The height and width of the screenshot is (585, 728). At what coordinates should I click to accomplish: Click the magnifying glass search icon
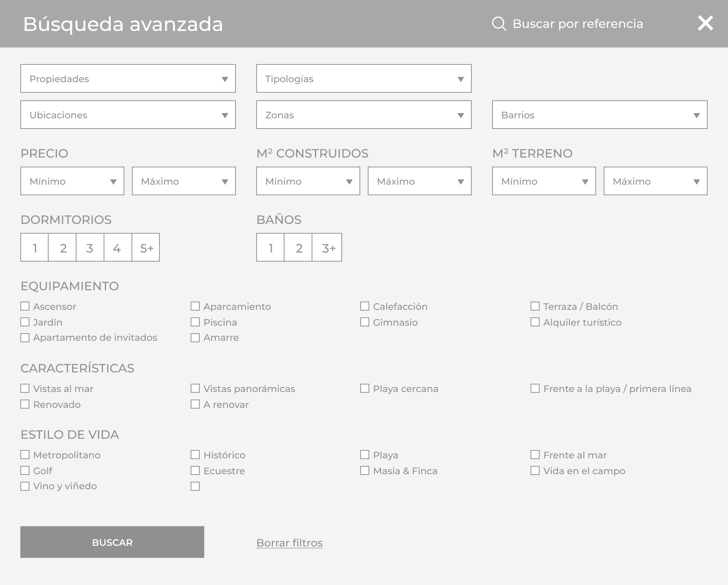tap(499, 24)
